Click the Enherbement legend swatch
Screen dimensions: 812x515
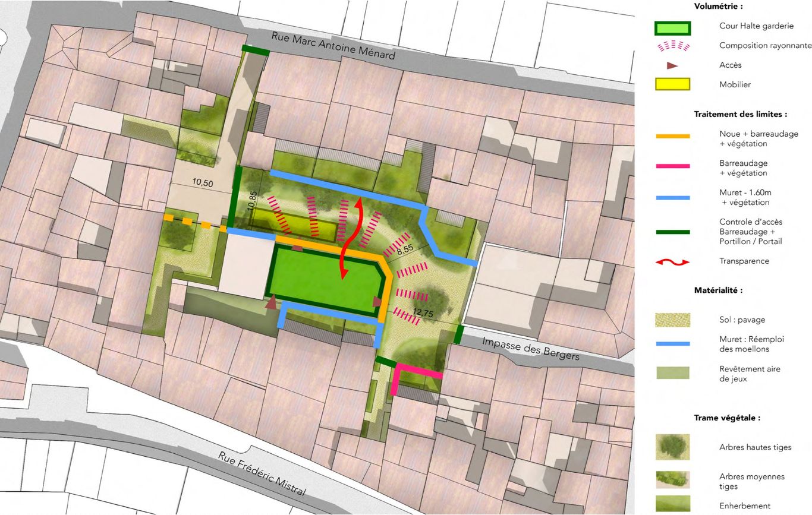673,504
